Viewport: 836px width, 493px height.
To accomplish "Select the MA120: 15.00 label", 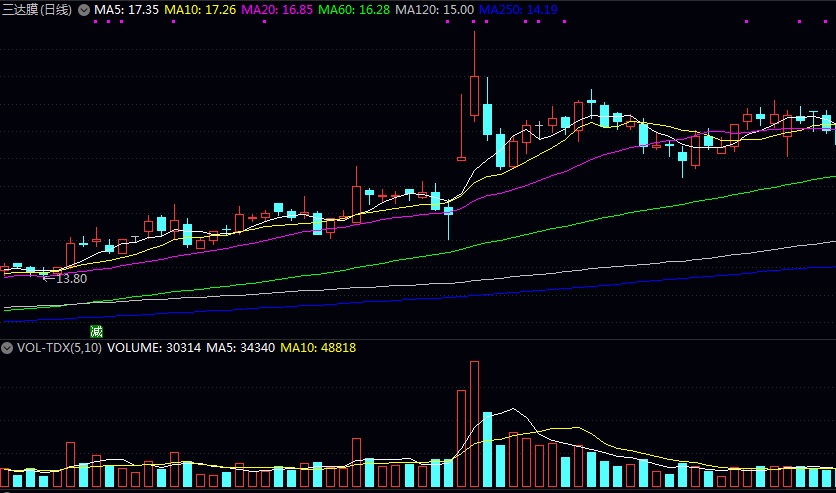I will click(435, 10).
